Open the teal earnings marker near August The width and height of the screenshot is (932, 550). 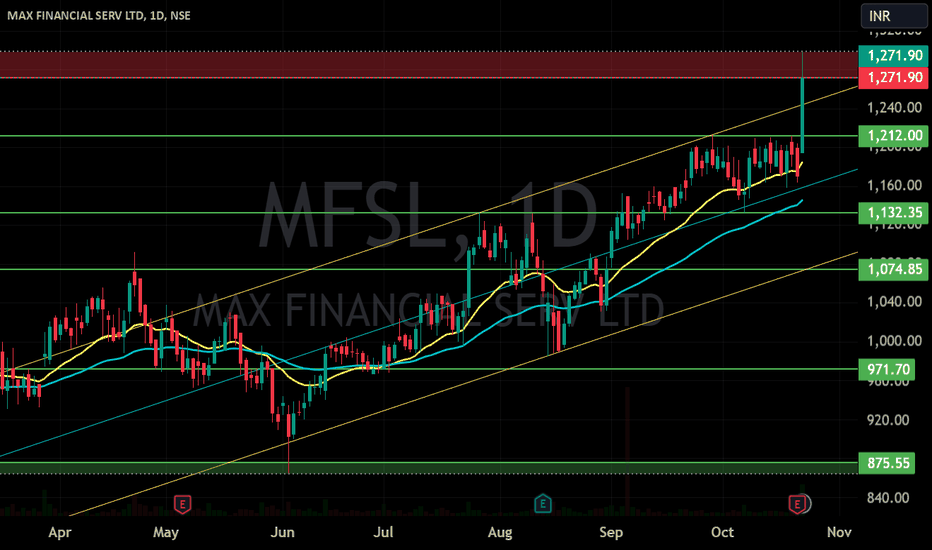(x=543, y=504)
